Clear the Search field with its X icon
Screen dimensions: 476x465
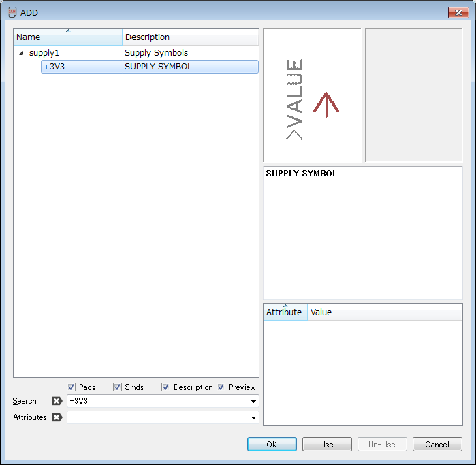pyautogui.click(x=57, y=401)
